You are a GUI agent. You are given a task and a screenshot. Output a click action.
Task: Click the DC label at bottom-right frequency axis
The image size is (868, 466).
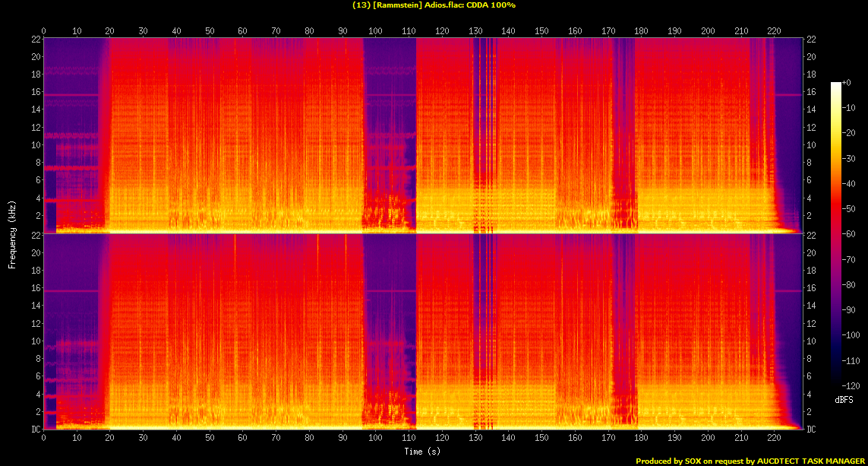[811, 430]
